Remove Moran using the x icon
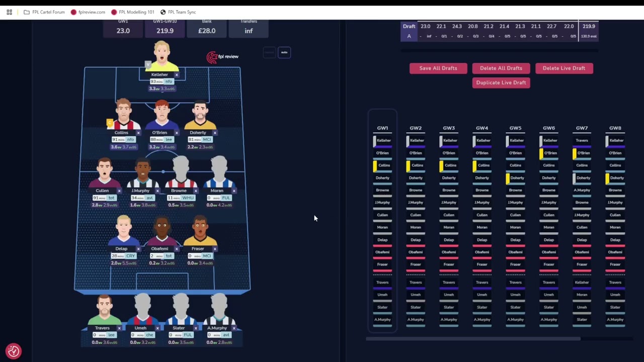Image resolution: width=644 pixels, height=362 pixels. coord(234,191)
